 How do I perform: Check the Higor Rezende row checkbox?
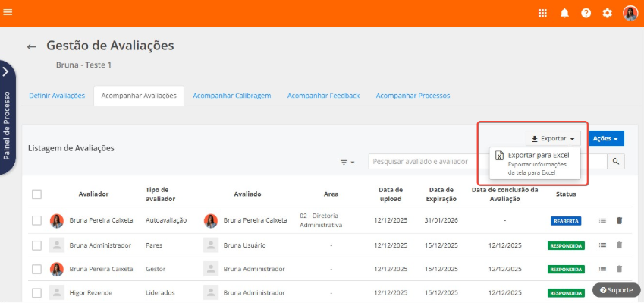pos(36,293)
